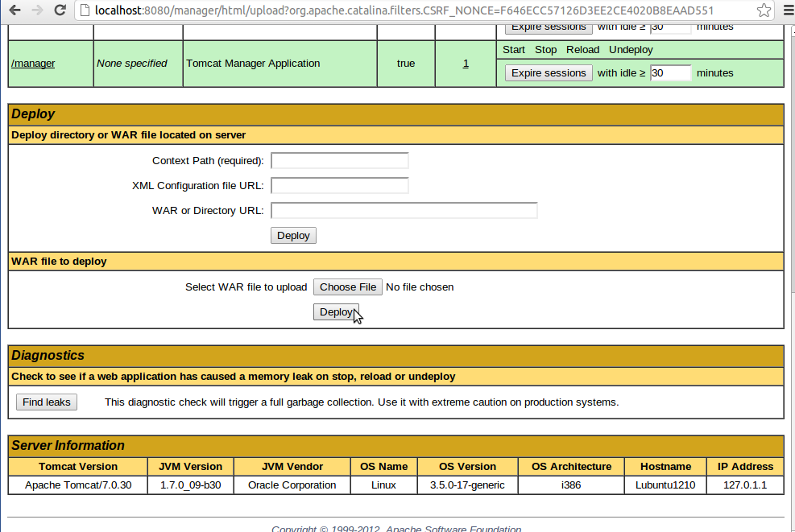Click the 'WAR file to deploy' subheading

[x=59, y=262]
